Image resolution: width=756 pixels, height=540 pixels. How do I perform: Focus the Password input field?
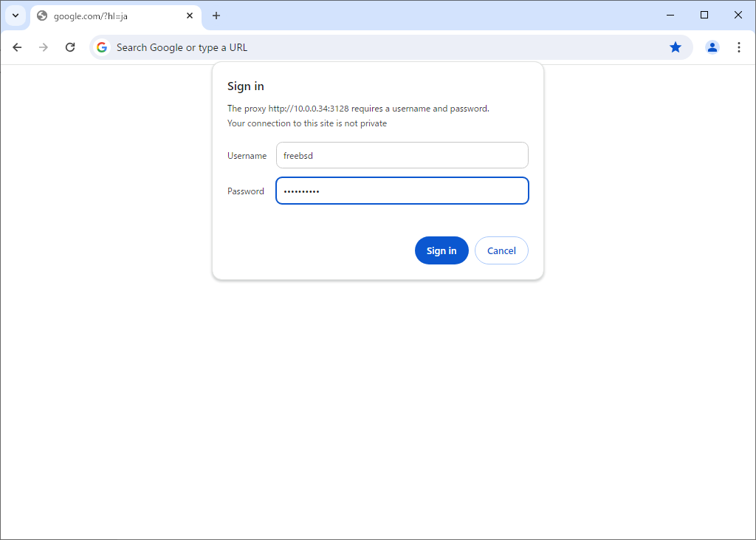402,191
